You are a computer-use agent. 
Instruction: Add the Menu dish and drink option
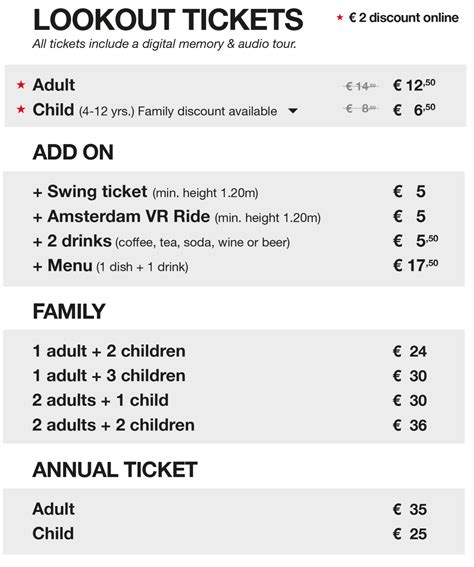[234, 266]
